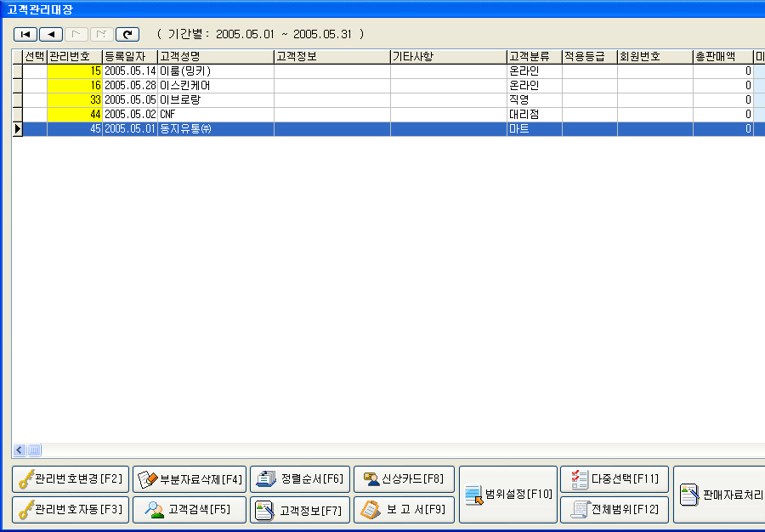Click management number 33 cell

point(75,100)
